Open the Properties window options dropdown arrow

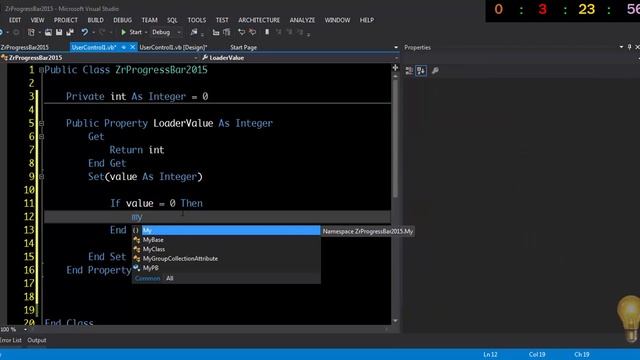pyautogui.click(x=621, y=47)
